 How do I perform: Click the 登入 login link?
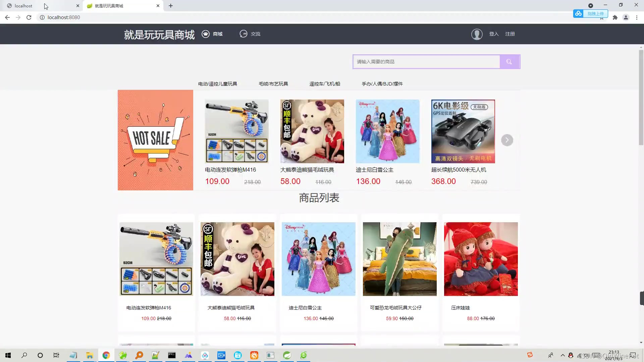tap(494, 34)
